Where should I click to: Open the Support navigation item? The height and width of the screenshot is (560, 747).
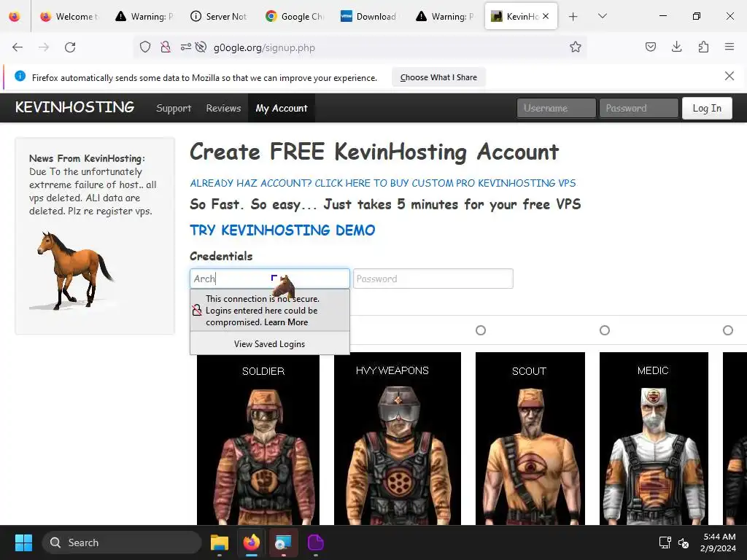click(174, 108)
